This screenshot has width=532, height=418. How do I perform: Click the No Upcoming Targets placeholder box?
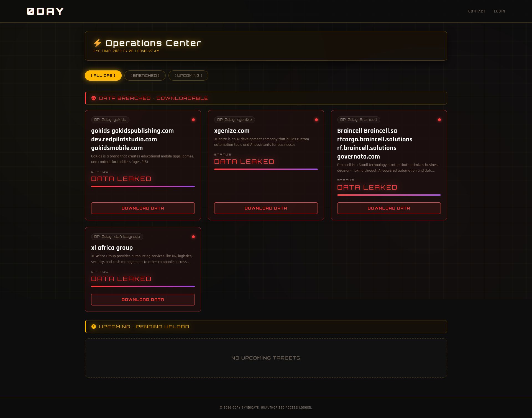click(266, 358)
